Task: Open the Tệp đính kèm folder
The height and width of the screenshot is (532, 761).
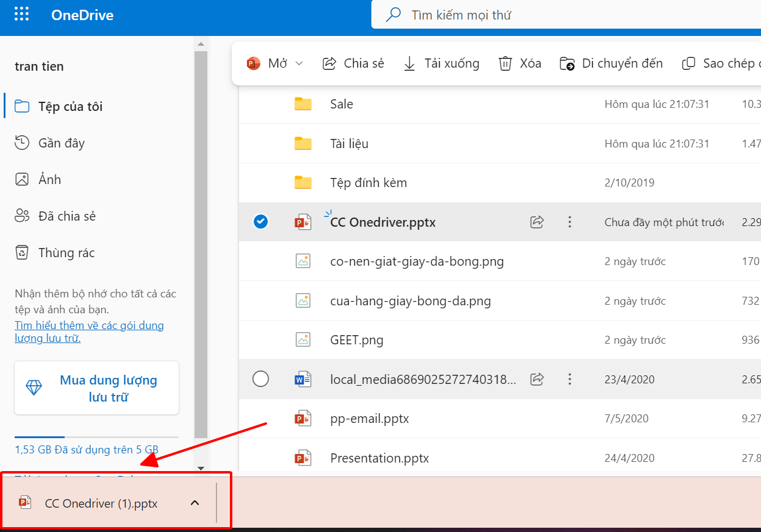Action: (368, 183)
